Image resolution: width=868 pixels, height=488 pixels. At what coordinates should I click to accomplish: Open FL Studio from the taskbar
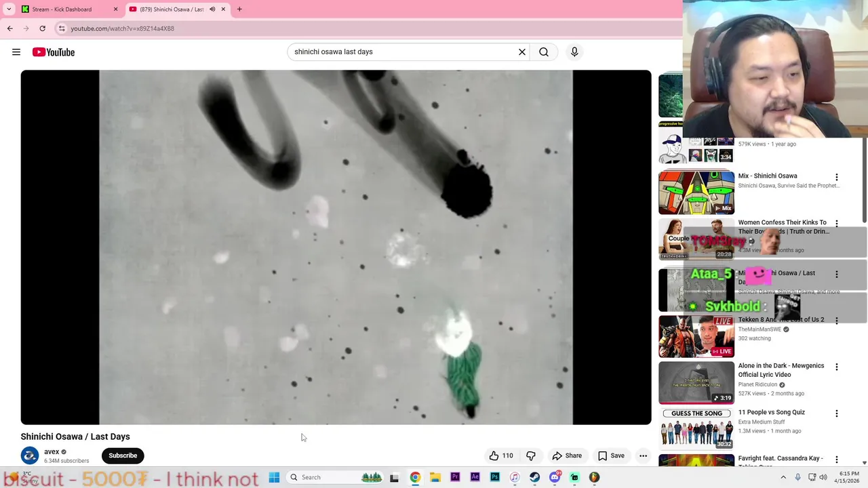[595, 477]
